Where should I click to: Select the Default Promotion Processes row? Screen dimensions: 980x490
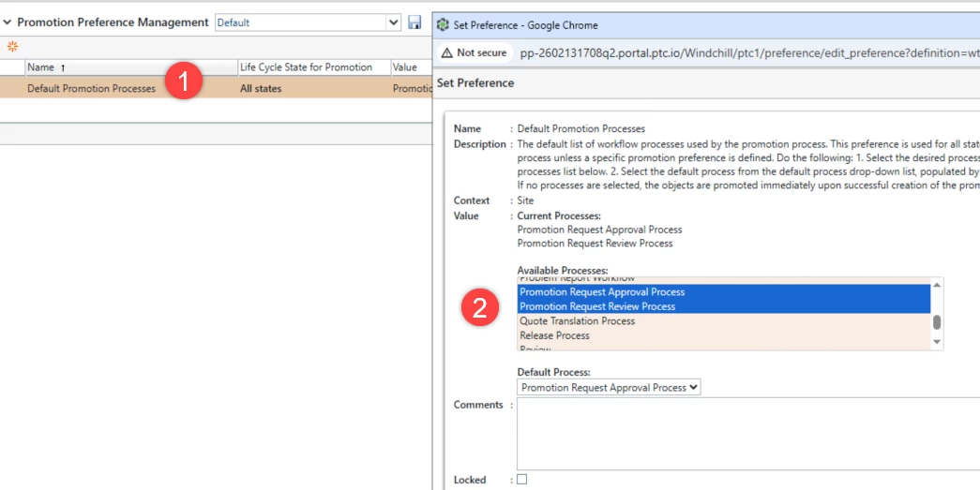click(x=216, y=89)
